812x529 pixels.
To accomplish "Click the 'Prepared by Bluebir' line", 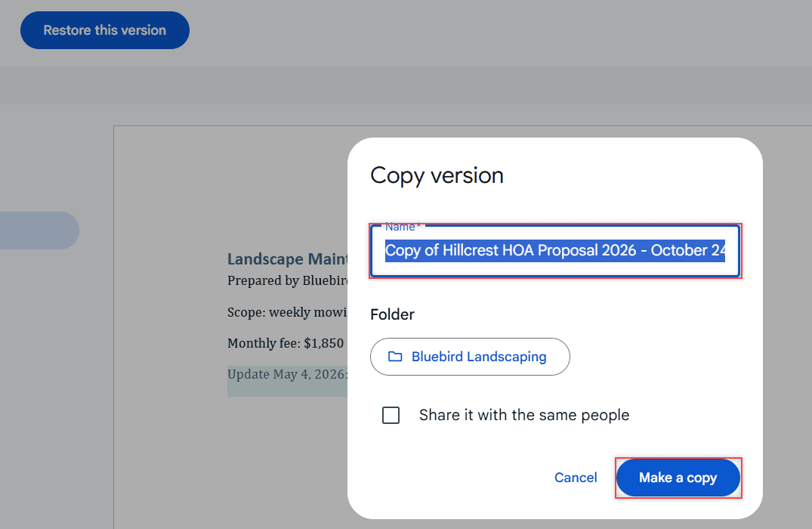I will 288,280.
